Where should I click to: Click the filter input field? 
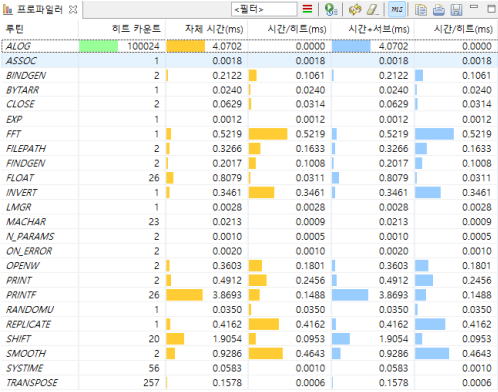[264, 9]
